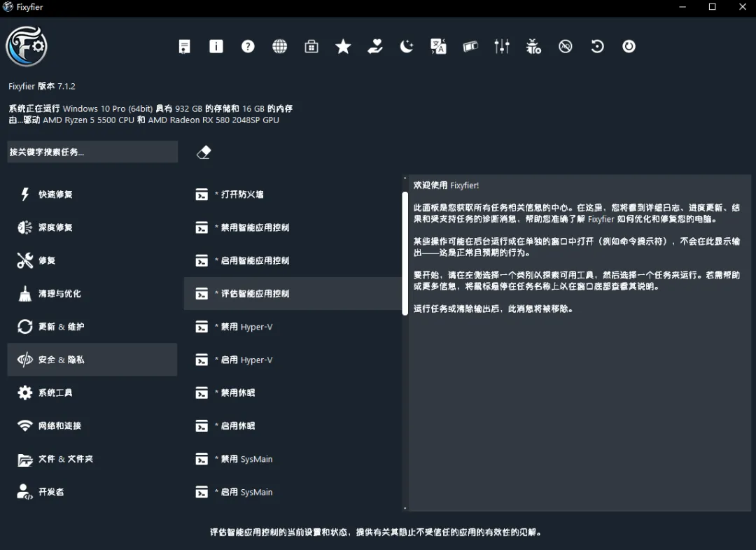The width and height of the screenshot is (756, 550).
Task: Click the 欢迎使用 Fixyfier! heading
Action: pos(446,185)
